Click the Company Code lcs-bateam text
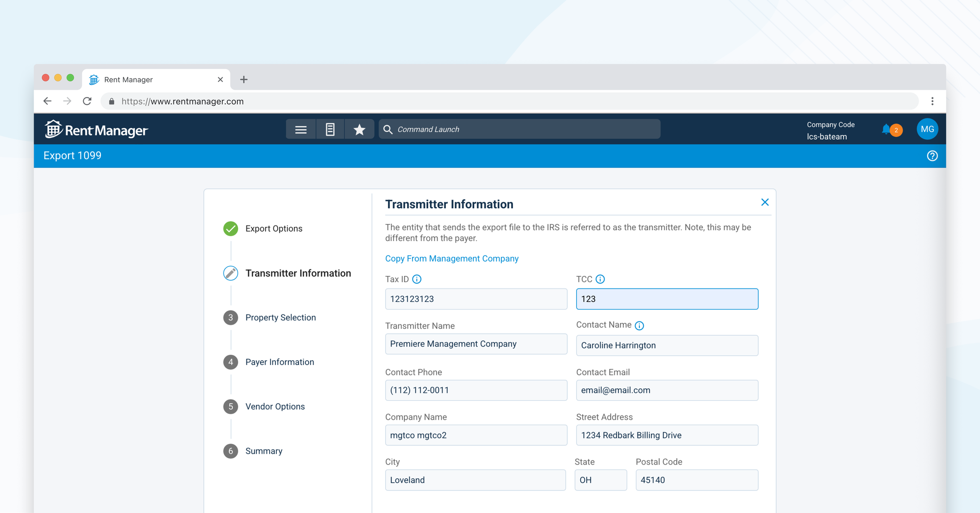The width and height of the screenshot is (980, 513). (831, 131)
